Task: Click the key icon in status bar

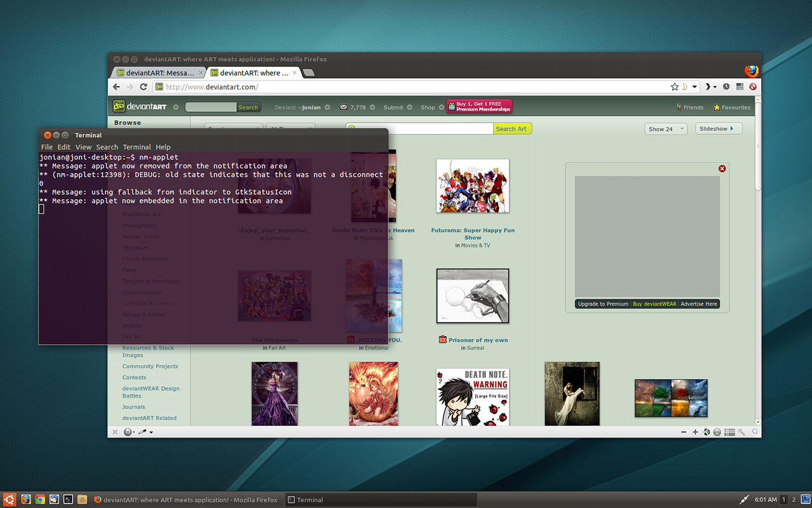Action: point(741,432)
